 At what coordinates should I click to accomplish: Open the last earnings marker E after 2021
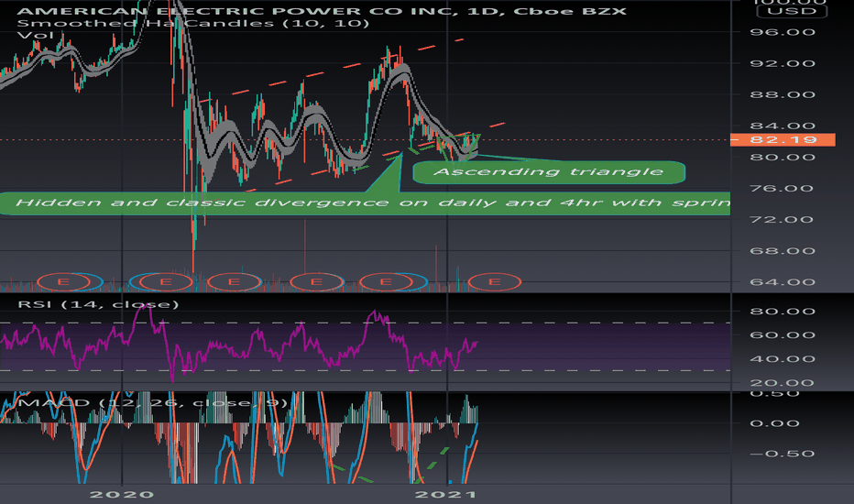(495, 281)
